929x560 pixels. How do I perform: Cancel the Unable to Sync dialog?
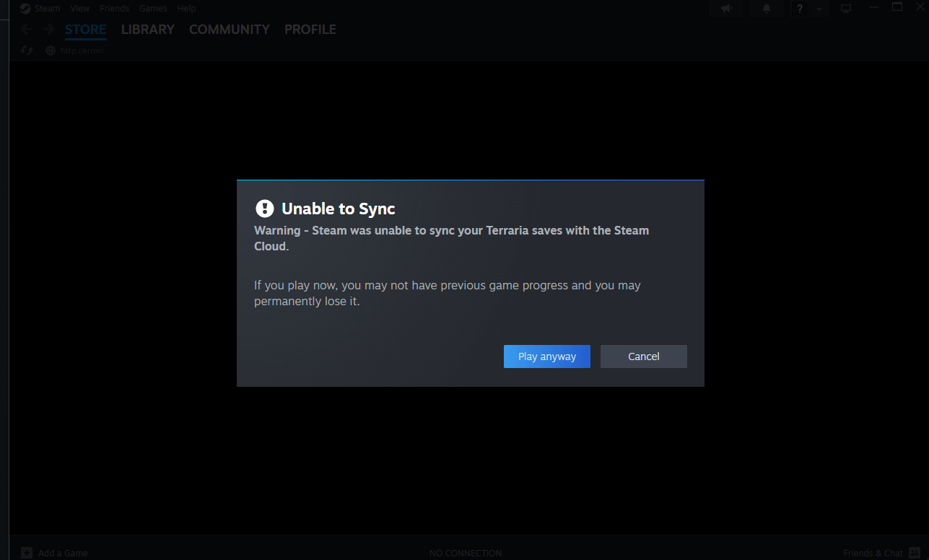point(643,356)
